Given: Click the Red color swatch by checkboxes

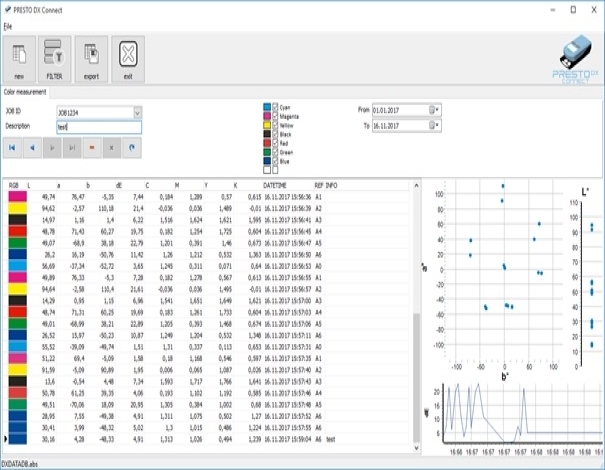Looking at the screenshot, I should [x=267, y=143].
